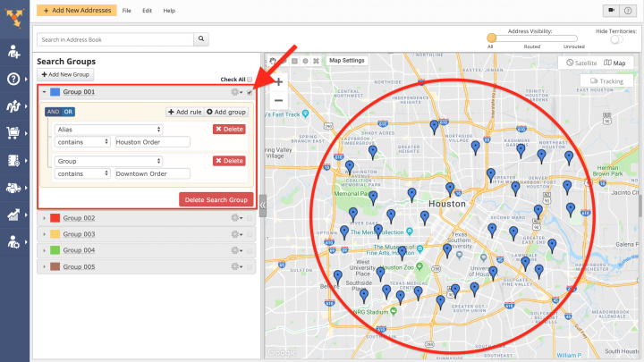Click the Add group button
Image resolution: width=644 pixels, height=362 pixels.
[x=226, y=112]
